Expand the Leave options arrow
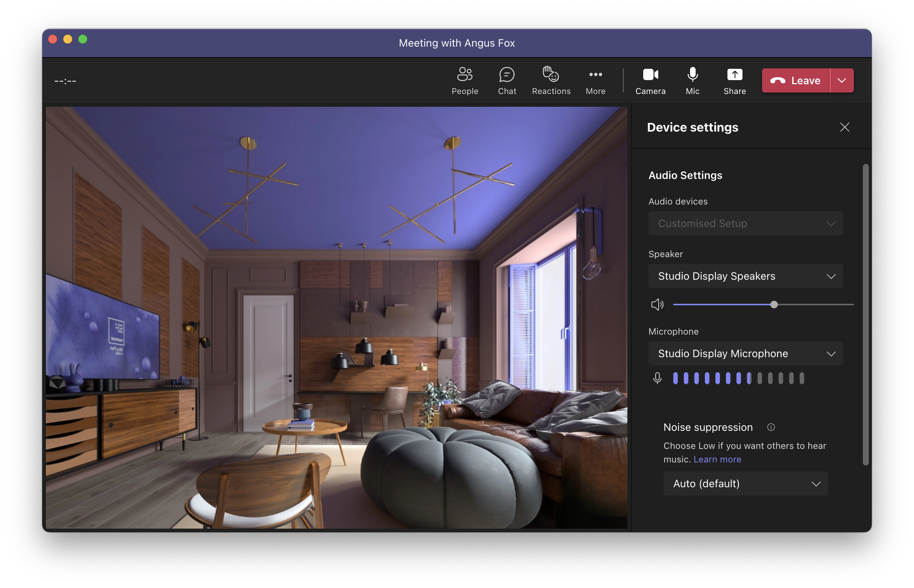The width and height of the screenshot is (914, 588). coord(841,80)
